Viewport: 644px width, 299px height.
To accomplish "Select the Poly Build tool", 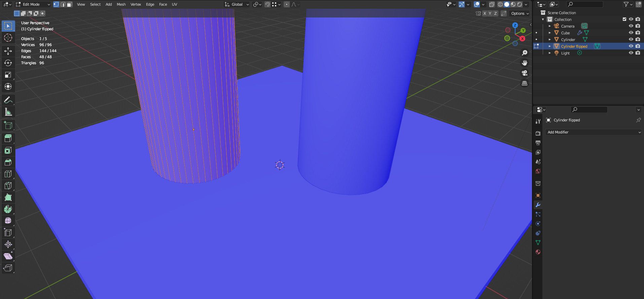I will [x=8, y=197].
